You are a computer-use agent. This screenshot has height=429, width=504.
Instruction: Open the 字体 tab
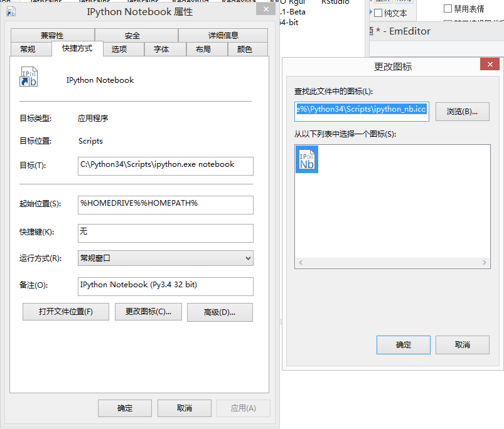165,49
